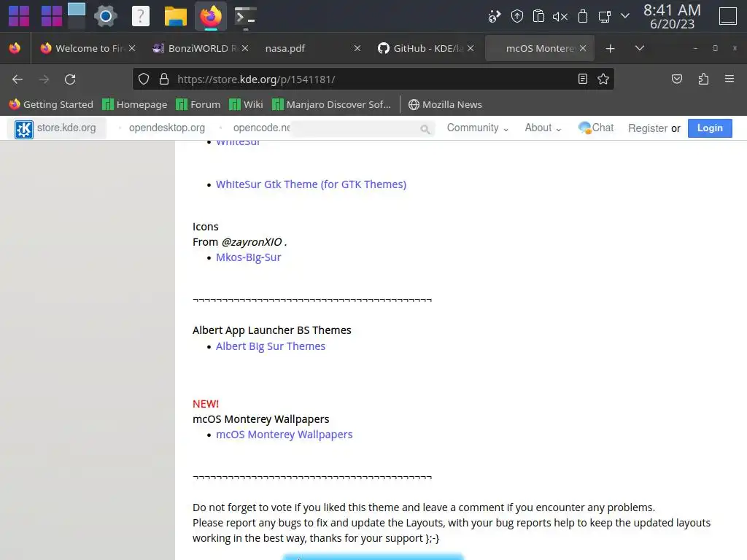Open Manjaro Discover Software bookmark
The height and width of the screenshot is (560, 747).
[332, 104]
